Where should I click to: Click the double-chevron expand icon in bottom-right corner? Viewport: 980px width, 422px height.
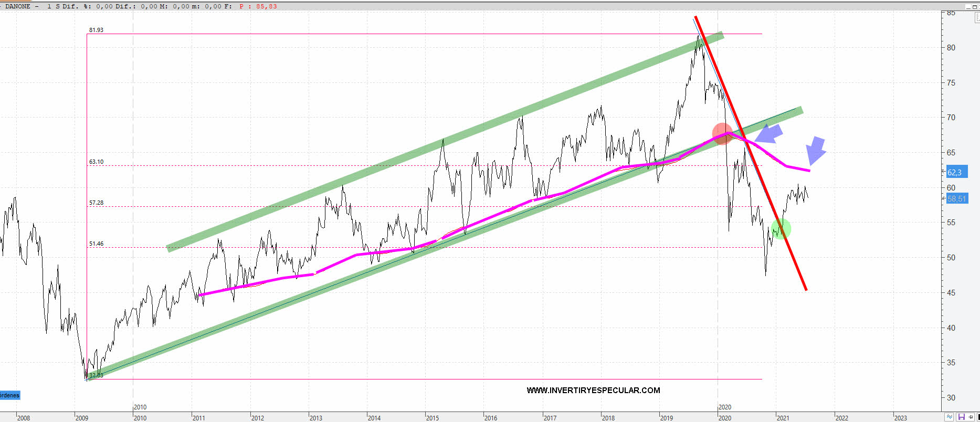pos(949,417)
